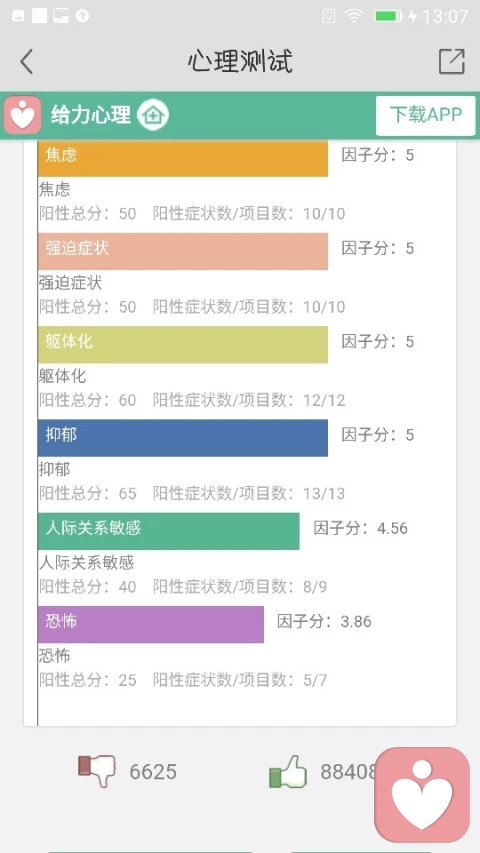Tap the 心理测试 page title
The width and height of the screenshot is (480, 853).
click(240, 61)
